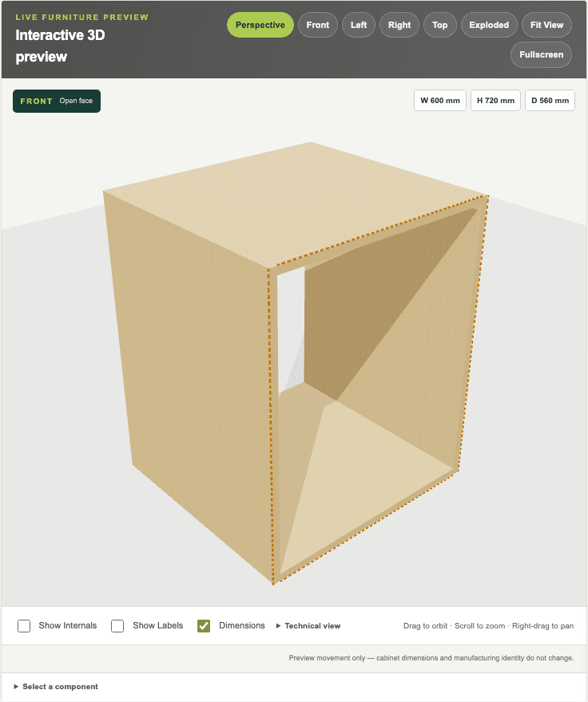Open the preview in Fullscreen
Viewport: 588px width, 702px height.
(541, 54)
